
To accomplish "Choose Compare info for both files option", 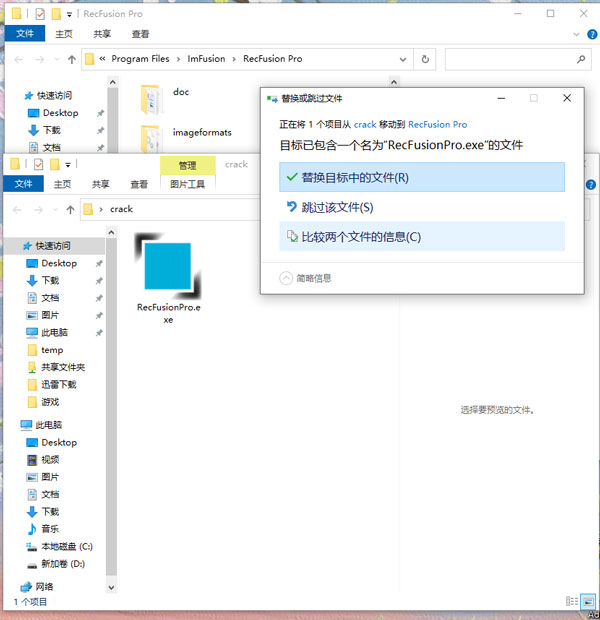I will point(422,236).
